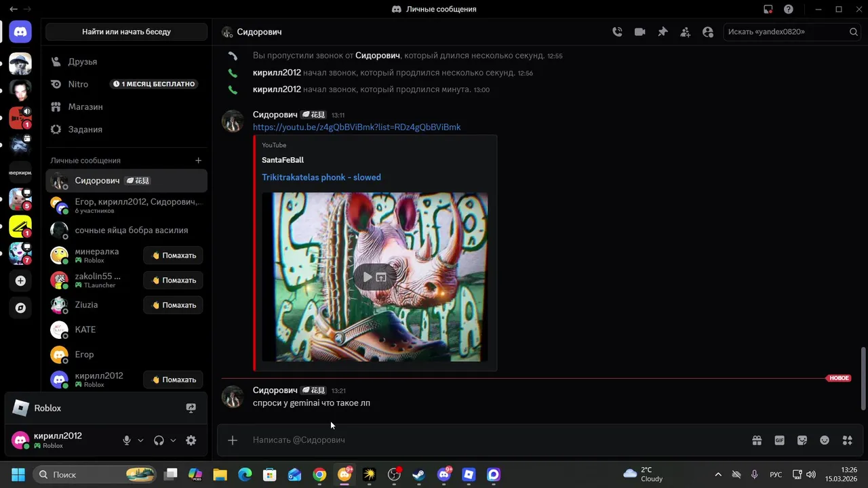
Task: Expand microphone input options arrow
Action: (140, 441)
